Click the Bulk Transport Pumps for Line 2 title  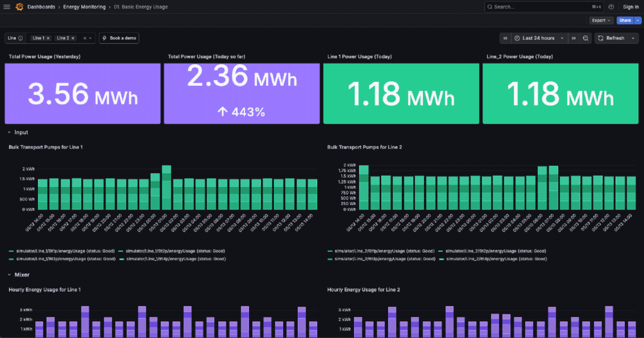pos(364,147)
